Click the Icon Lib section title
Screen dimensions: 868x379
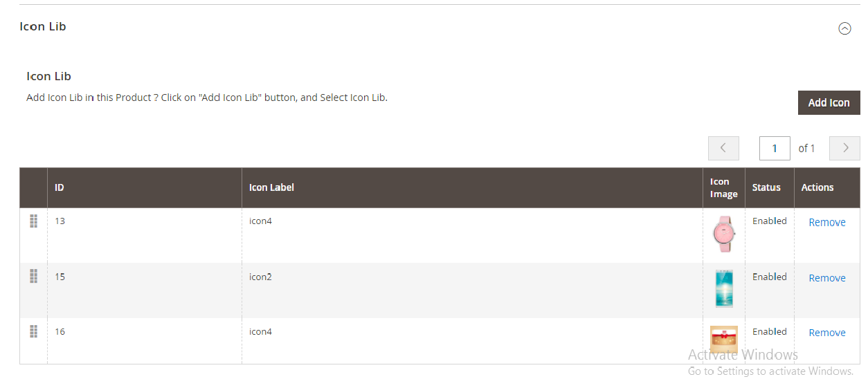[x=43, y=26]
